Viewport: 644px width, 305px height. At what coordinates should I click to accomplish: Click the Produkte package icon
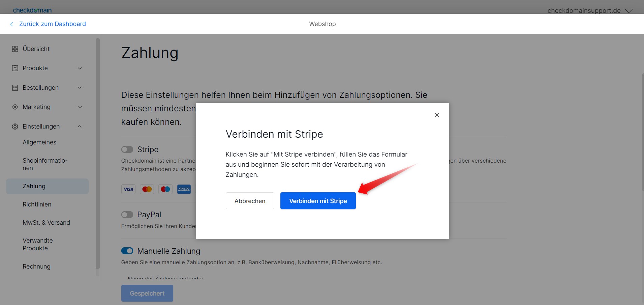(15, 68)
